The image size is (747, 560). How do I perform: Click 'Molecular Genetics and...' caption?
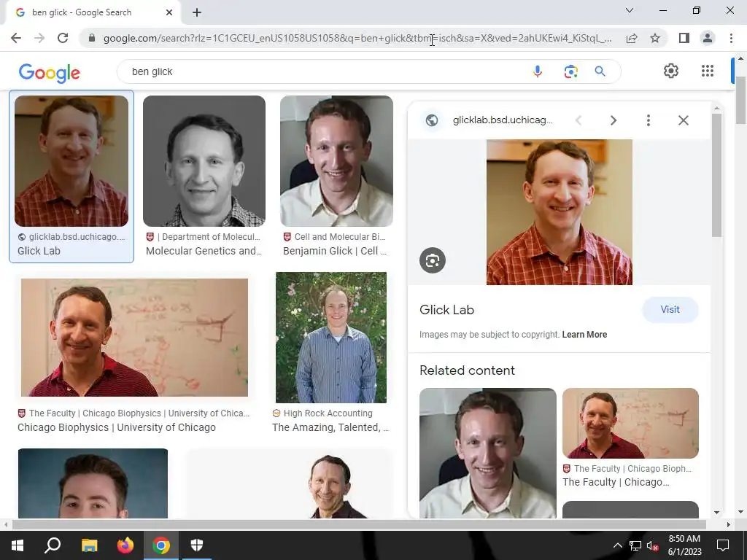click(204, 251)
